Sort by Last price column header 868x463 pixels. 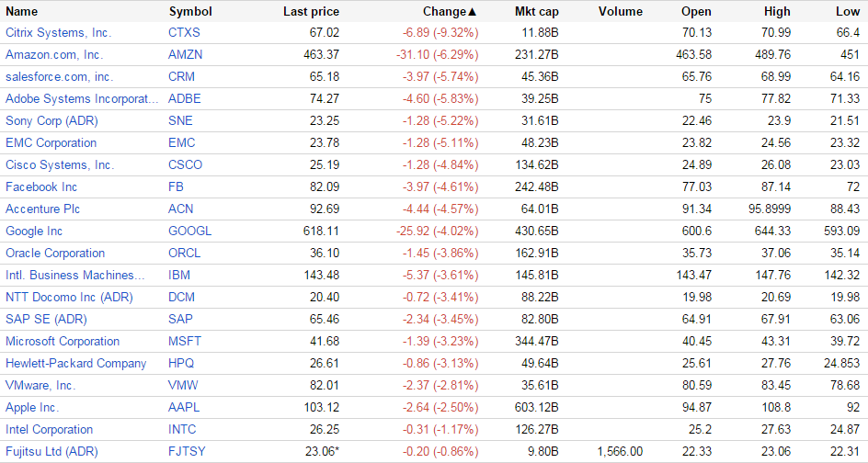pyautogui.click(x=311, y=12)
